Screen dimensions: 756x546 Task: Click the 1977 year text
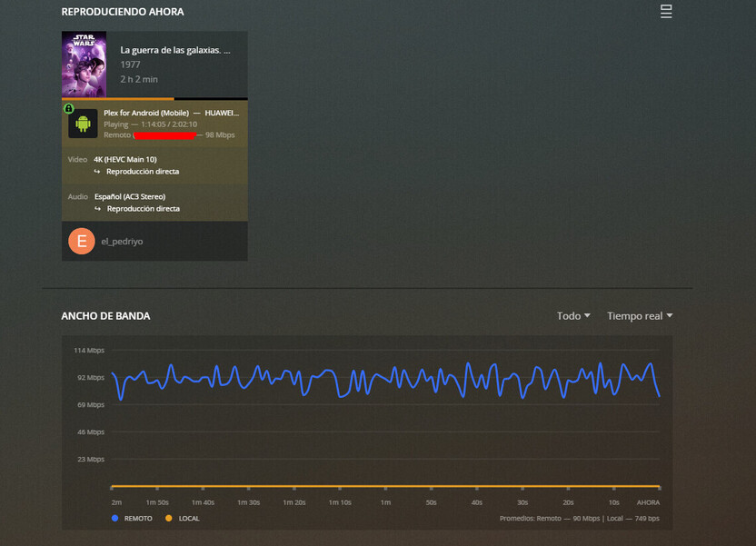130,65
